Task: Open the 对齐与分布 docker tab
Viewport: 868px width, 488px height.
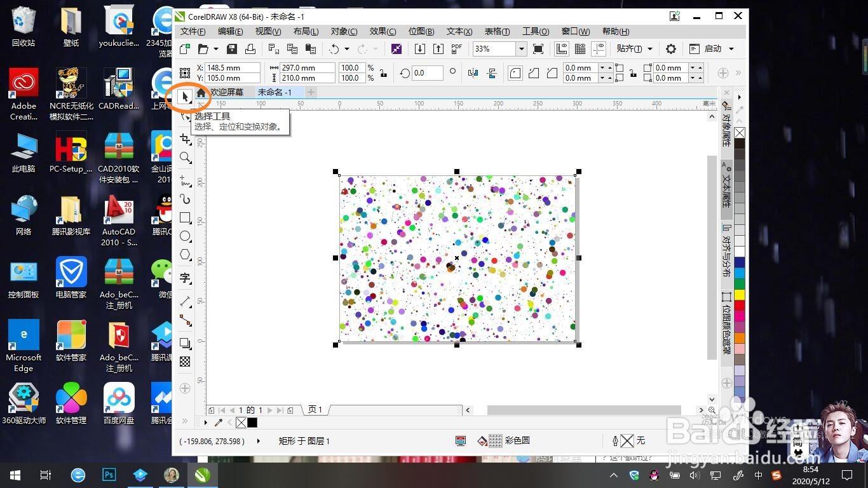Action: click(726, 251)
